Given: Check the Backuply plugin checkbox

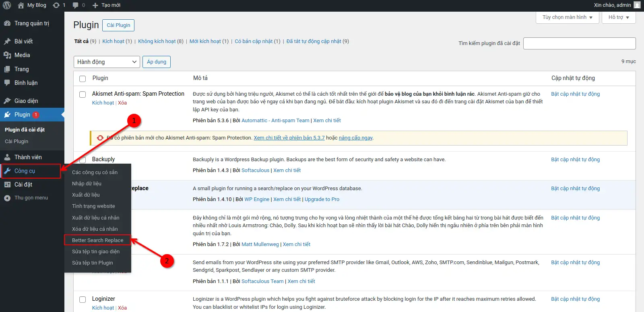Looking at the screenshot, I should [x=83, y=160].
